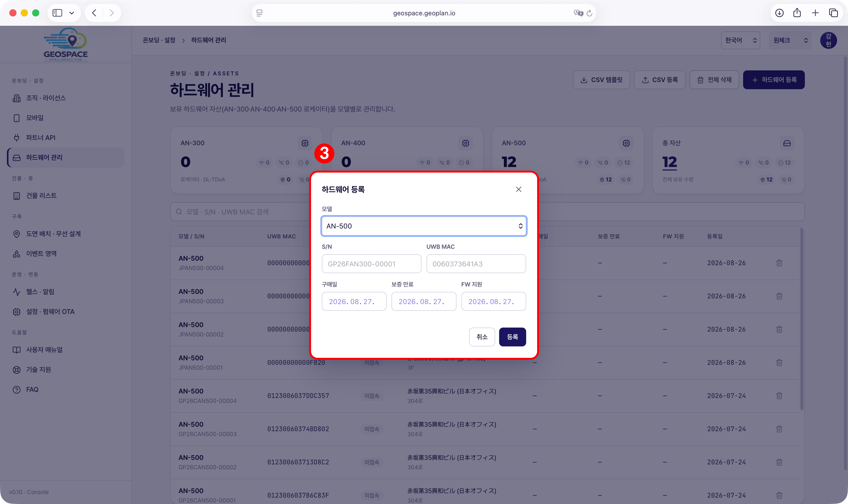Click the CSV 템플릿 download button

(x=601, y=80)
